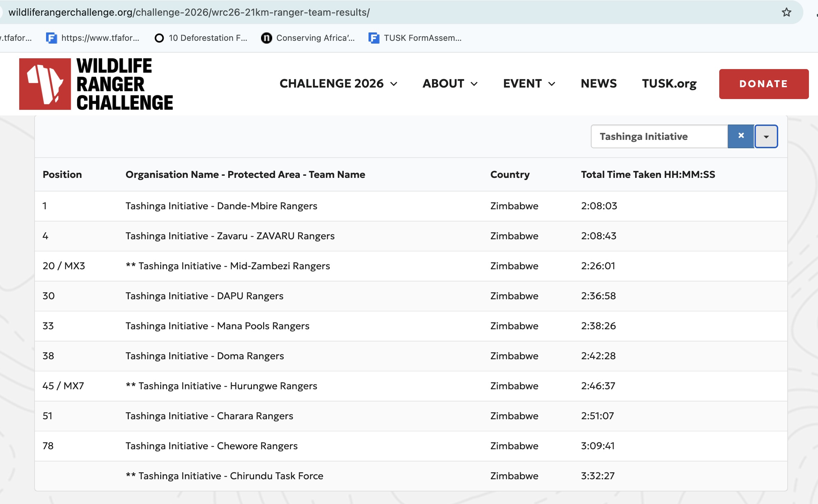Open the TUSK.org link
This screenshot has height=504, width=818.
click(669, 84)
